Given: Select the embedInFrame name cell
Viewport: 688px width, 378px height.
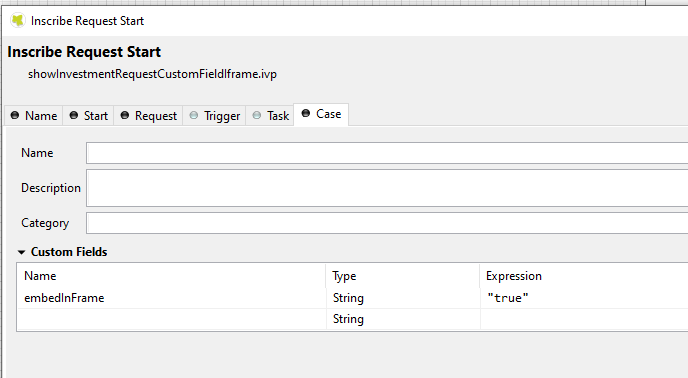Looking at the screenshot, I should 172,298.
